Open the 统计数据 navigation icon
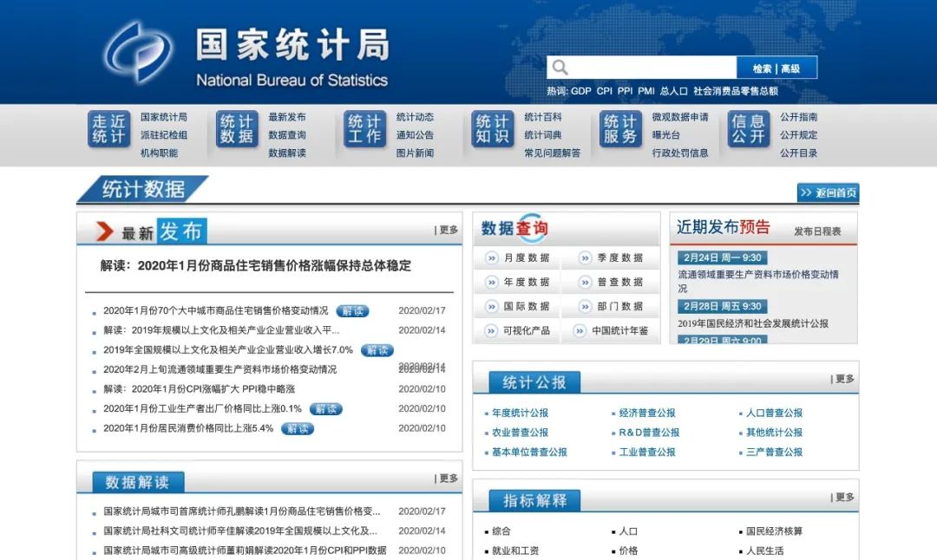The image size is (937, 560). pyautogui.click(x=237, y=129)
